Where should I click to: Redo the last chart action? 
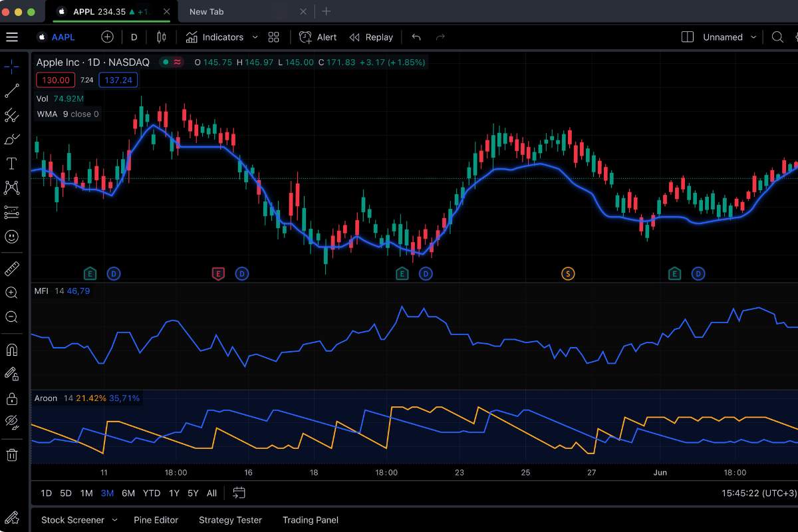tap(440, 37)
